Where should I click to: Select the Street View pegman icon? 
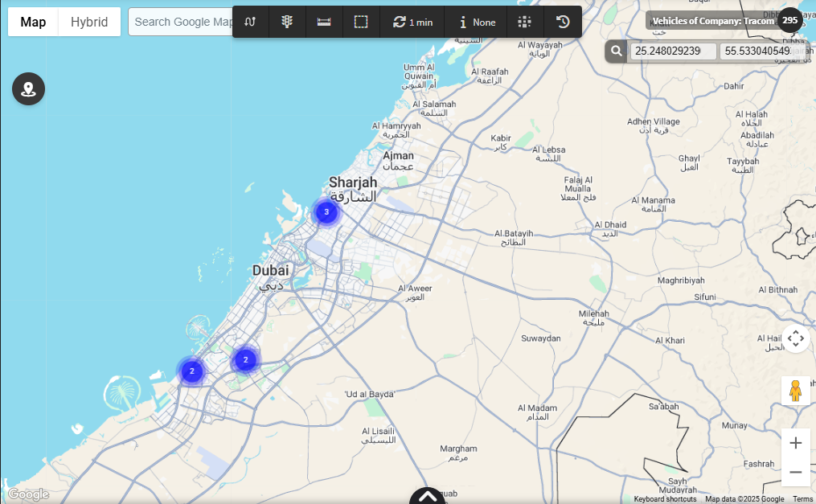click(795, 391)
